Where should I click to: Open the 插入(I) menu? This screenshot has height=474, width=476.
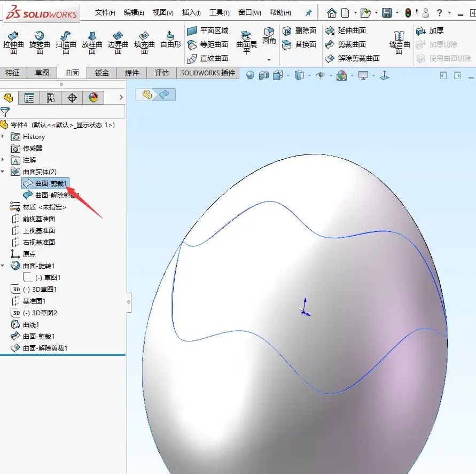[191, 12]
